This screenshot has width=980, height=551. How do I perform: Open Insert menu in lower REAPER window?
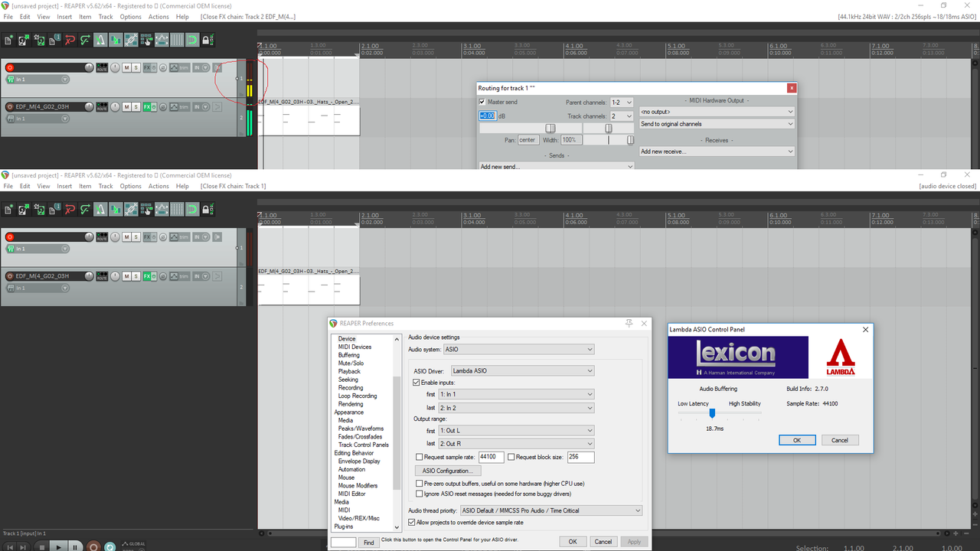tap(64, 186)
